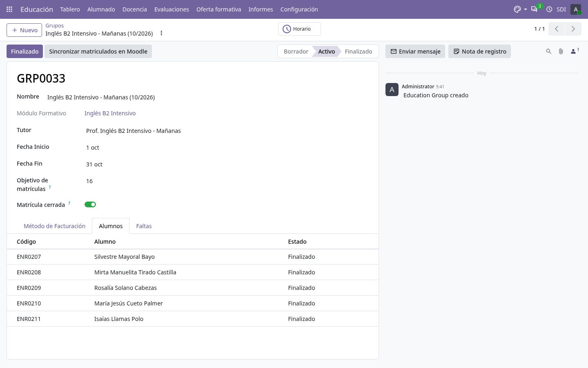The height and width of the screenshot is (368, 588).
Task: Switch to the Faltas tab
Action: click(x=144, y=226)
